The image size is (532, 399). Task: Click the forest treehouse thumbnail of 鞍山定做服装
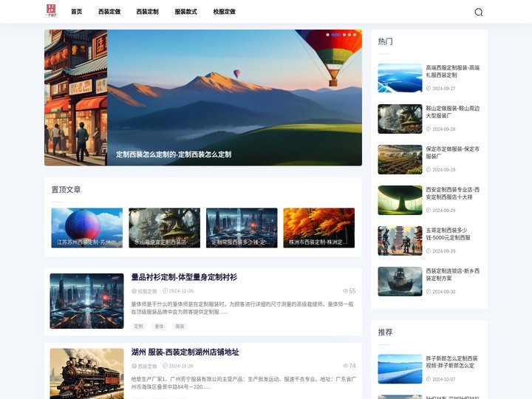click(x=400, y=119)
